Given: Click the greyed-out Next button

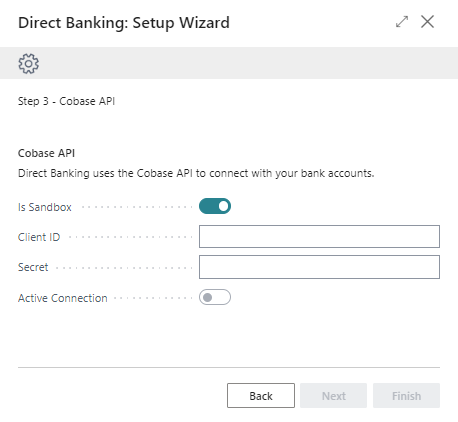Looking at the screenshot, I should click(334, 396).
